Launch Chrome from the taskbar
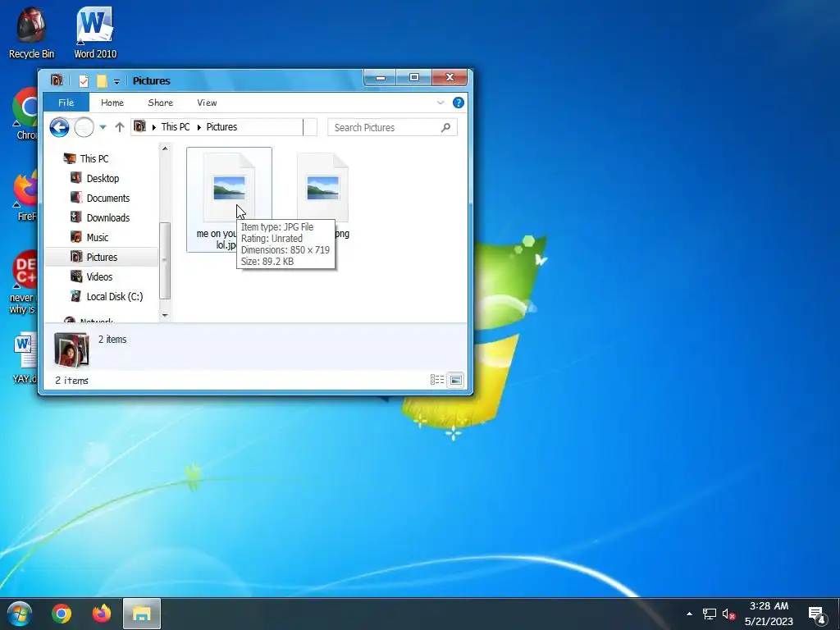840x630 pixels. tap(62, 614)
